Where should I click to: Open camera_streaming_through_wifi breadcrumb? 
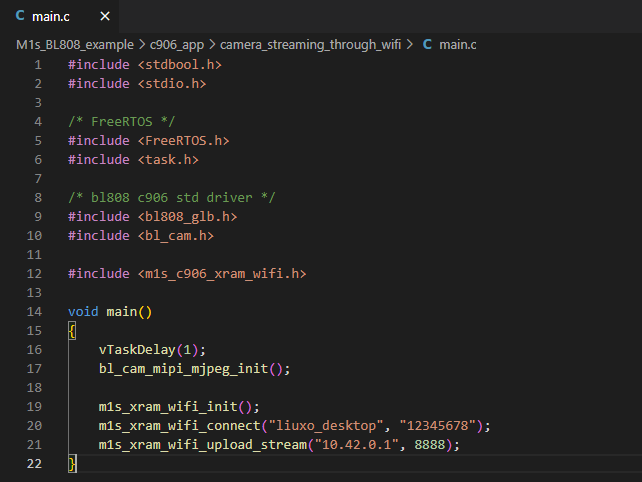(x=310, y=45)
